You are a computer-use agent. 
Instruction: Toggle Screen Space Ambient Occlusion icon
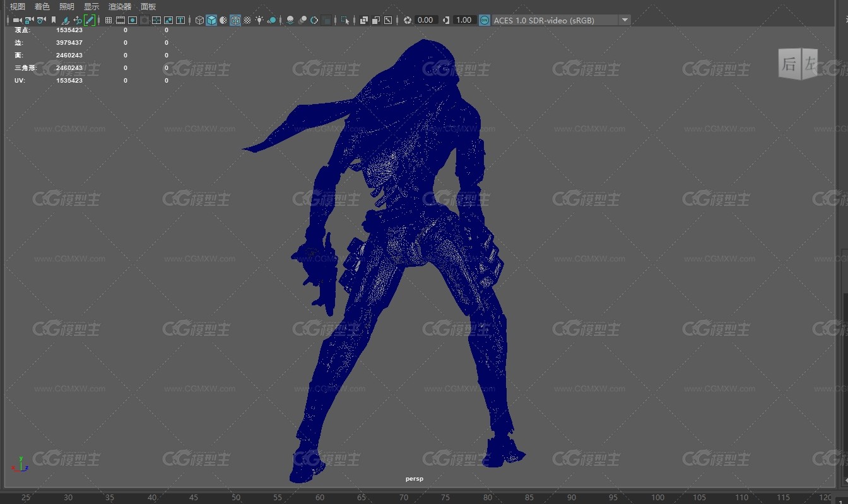click(290, 20)
